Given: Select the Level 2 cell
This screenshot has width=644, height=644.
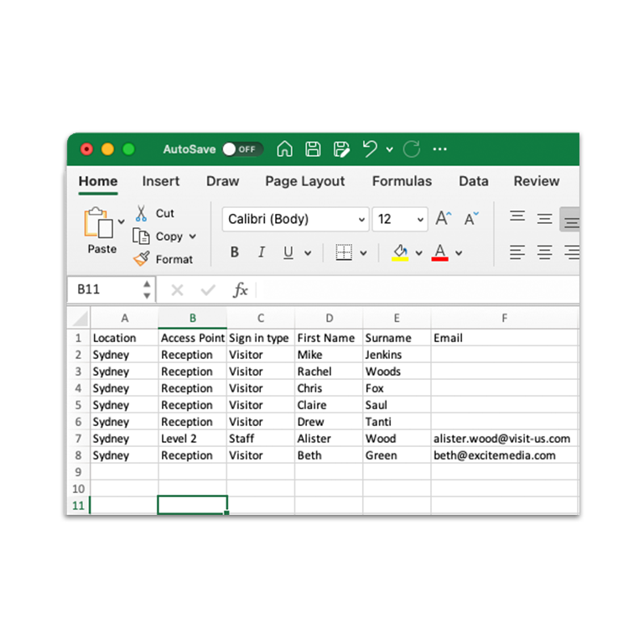Looking at the screenshot, I should [192, 439].
